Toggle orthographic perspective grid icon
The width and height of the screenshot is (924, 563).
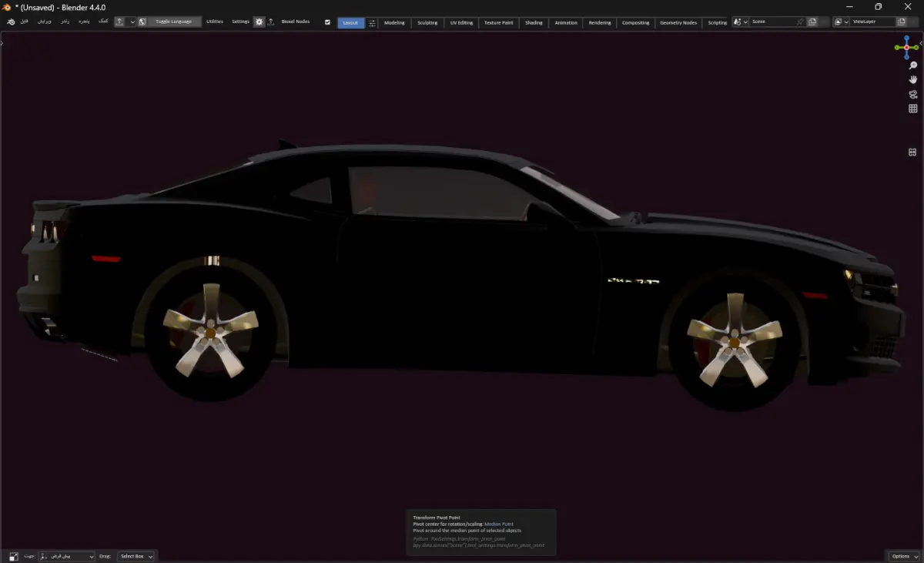click(x=913, y=109)
